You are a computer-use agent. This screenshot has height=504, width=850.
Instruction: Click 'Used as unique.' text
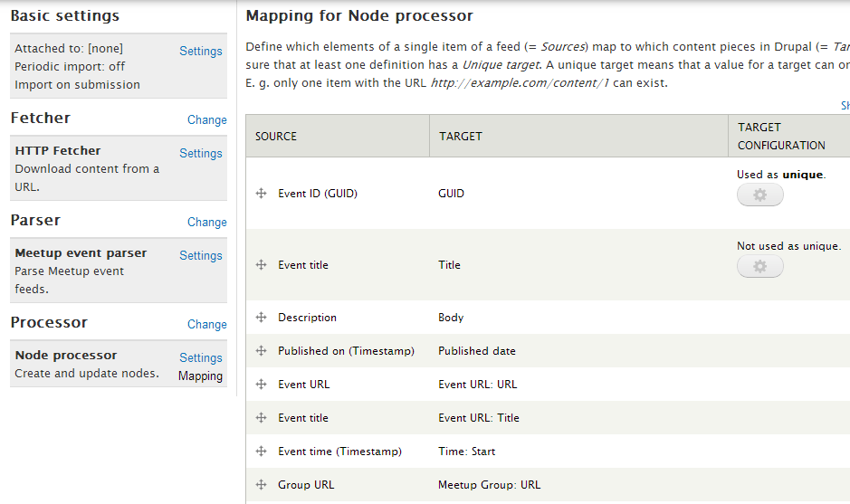coord(781,175)
